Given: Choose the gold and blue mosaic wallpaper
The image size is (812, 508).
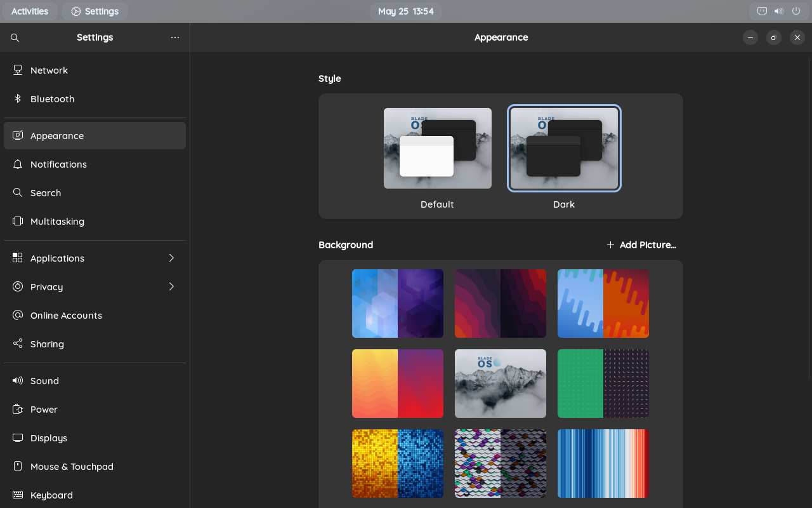Looking at the screenshot, I should 398,464.
